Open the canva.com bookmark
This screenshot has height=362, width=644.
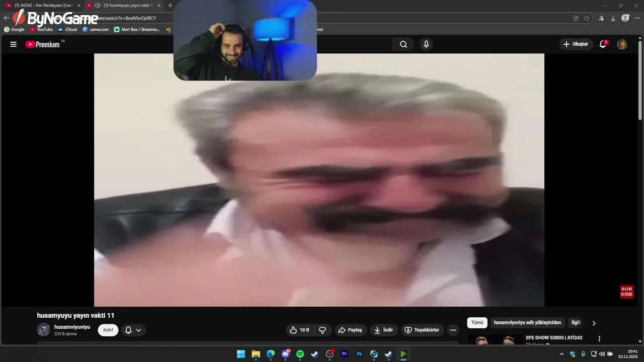pyautogui.click(x=96, y=29)
